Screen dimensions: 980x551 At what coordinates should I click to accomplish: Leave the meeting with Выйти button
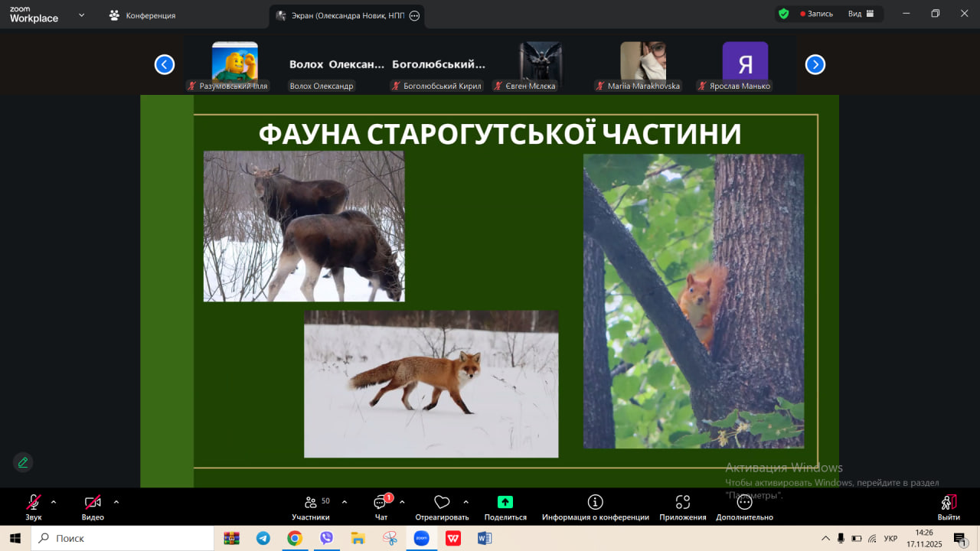tap(949, 507)
